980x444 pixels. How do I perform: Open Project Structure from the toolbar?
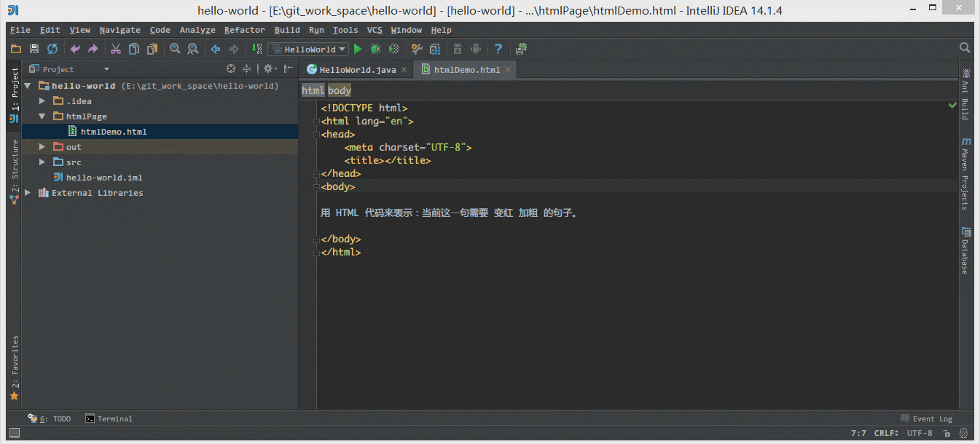click(x=435, y=49)
